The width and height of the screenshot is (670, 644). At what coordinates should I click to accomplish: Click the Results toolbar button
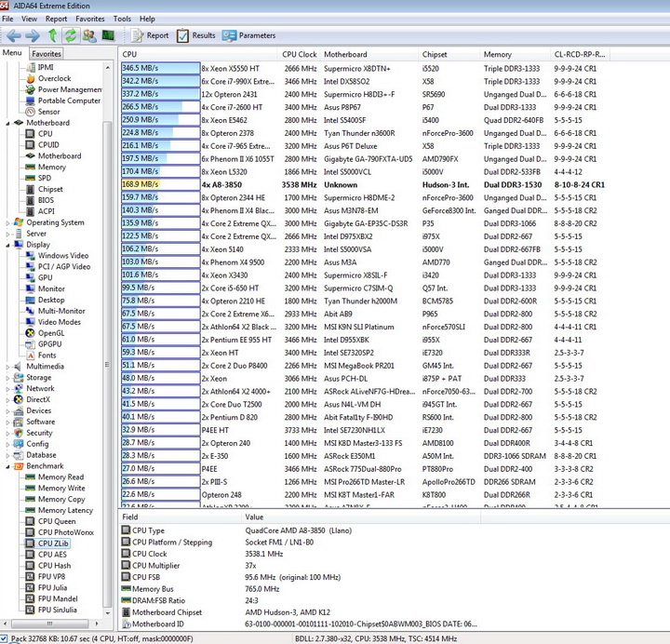click(x=196, y=35)
